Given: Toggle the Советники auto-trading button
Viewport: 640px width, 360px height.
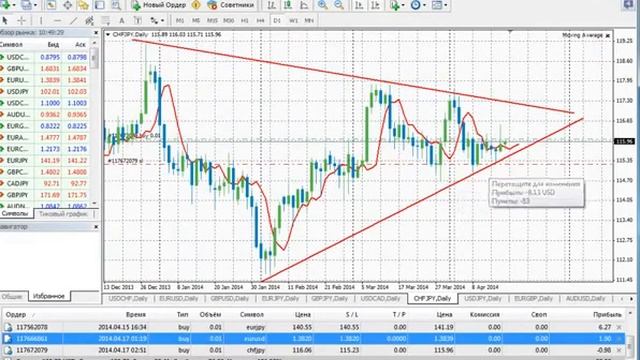Looking at the screenshot, I should pyautogui.click(x=231, y=5).
